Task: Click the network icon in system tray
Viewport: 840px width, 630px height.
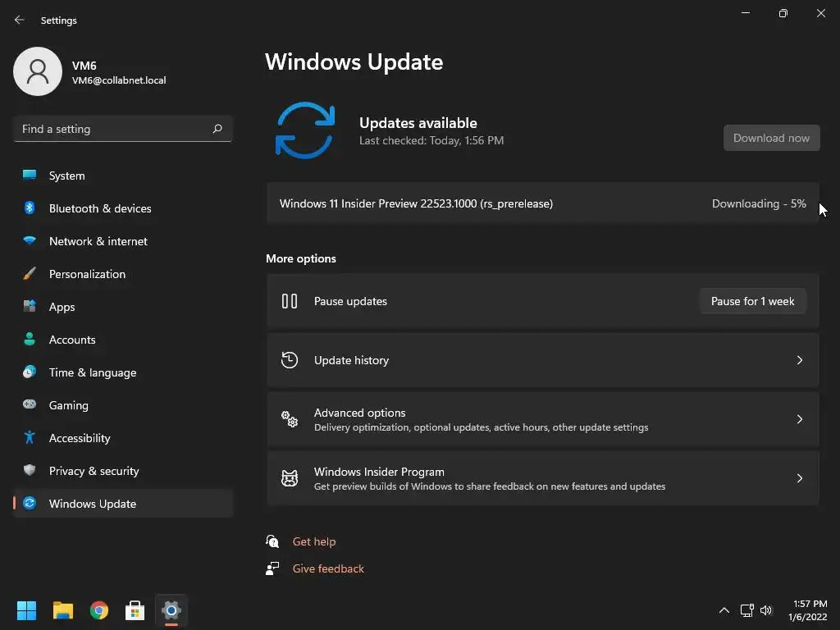Action: (746, 610)
